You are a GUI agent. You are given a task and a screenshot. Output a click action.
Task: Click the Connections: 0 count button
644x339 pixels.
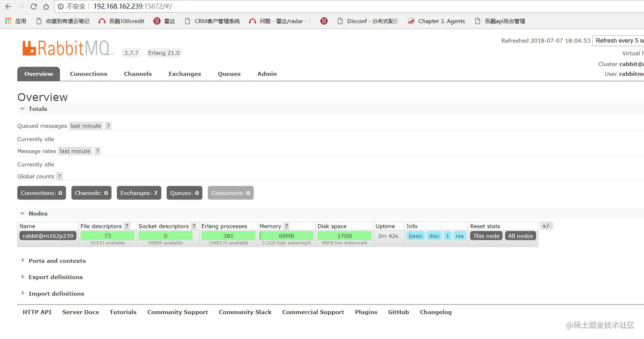pos(42,193)
